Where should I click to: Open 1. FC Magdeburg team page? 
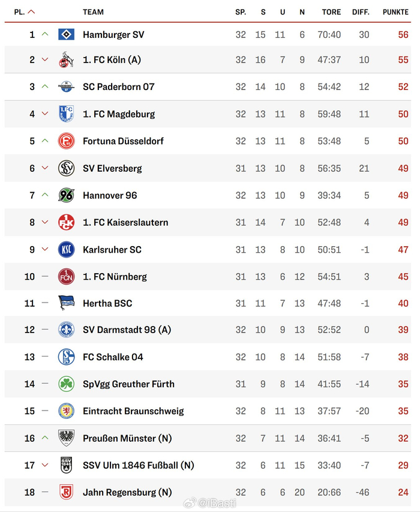click(x=119, y=114)
